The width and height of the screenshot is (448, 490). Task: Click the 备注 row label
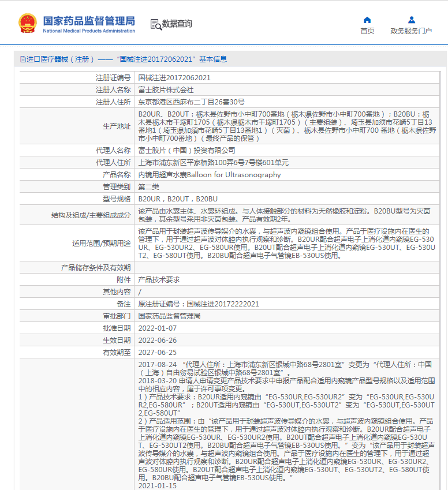pos(124,304)
